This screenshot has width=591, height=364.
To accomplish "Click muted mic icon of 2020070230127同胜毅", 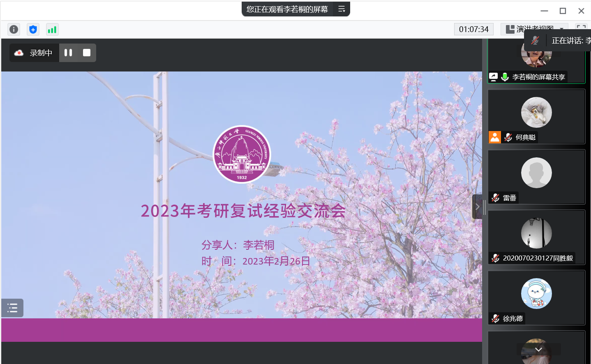I will [496, 258].
